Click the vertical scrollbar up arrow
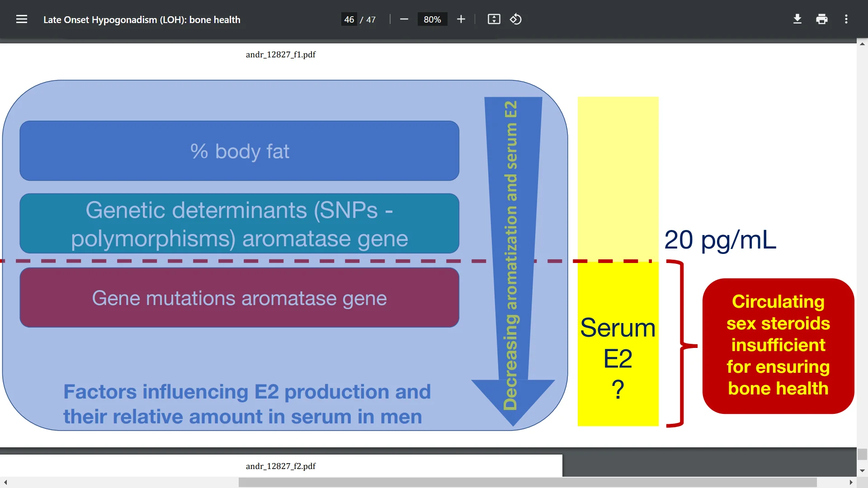The image size is (868, 488). coord(862,44)
